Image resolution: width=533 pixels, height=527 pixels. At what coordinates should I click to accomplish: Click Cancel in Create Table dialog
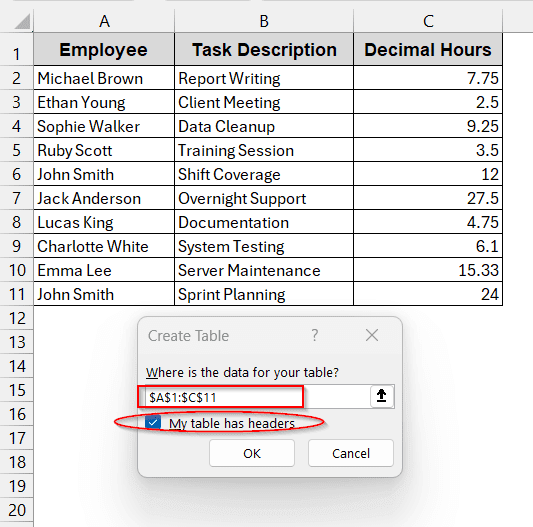351,453
